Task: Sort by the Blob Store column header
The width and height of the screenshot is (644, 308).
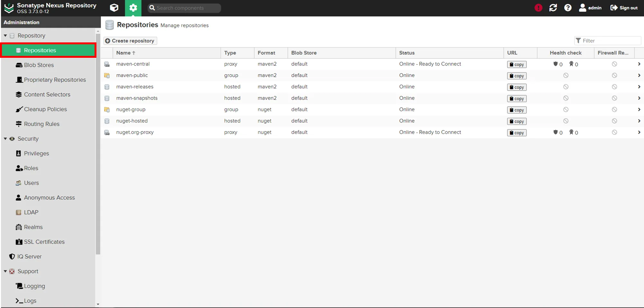Action: pos(341,53)
